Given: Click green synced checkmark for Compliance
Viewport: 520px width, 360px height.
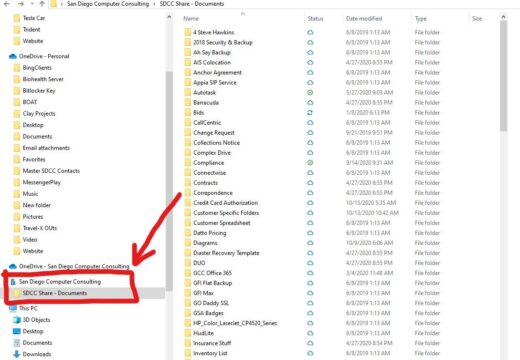Looking at the screenshot, I should click(310, 163).
